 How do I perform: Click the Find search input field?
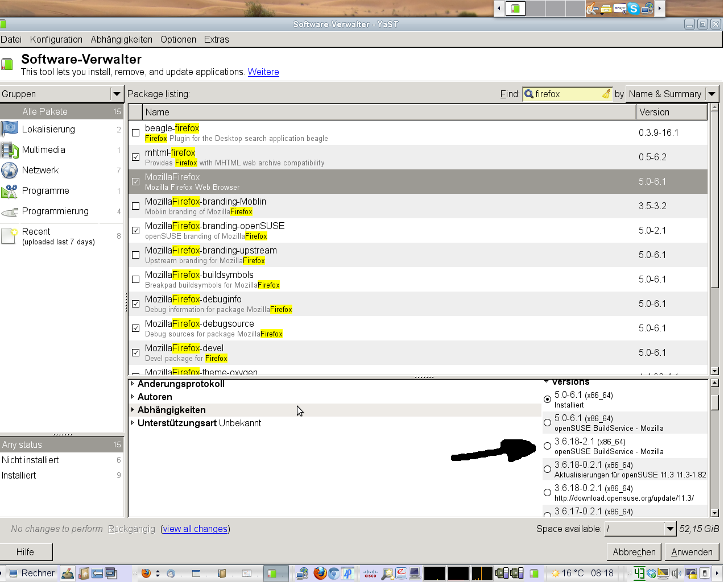568,94
